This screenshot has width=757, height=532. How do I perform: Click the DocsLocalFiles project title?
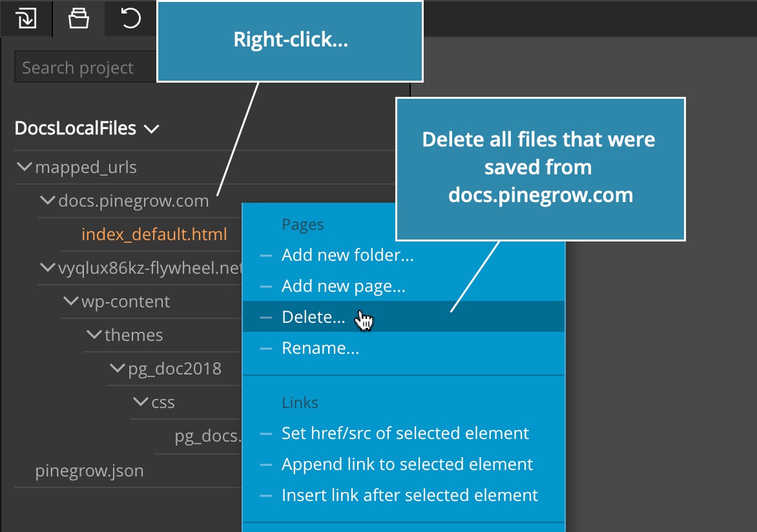[76, 128]
